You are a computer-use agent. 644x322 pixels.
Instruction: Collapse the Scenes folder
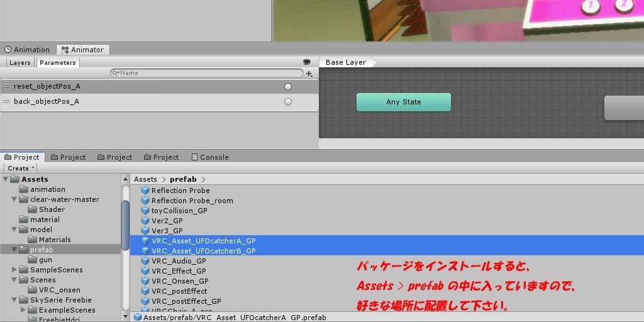[14, 280]
